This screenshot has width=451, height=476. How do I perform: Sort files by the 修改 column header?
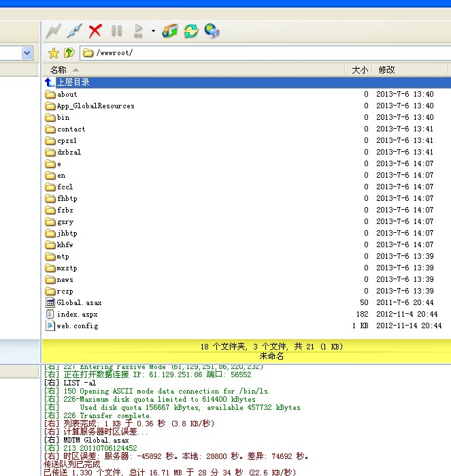point(386,69)
